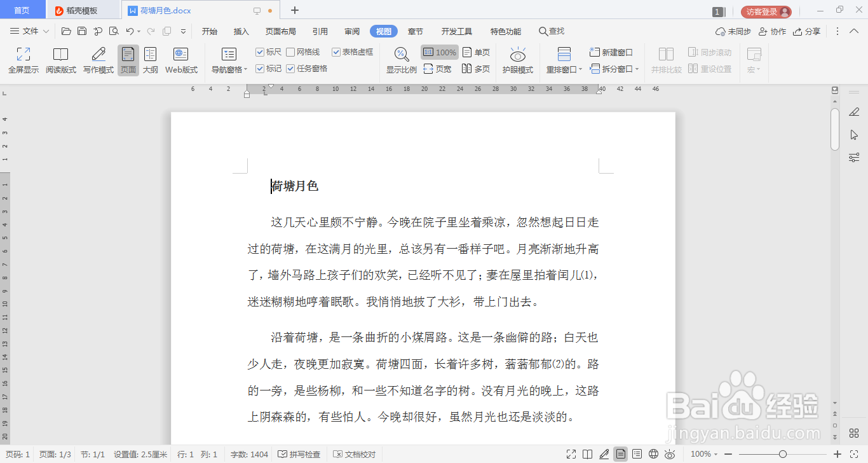The height and width of the screenshot is (463, 868).
Task: Open the 协作 collaboration button
Action: coord(772,31)
